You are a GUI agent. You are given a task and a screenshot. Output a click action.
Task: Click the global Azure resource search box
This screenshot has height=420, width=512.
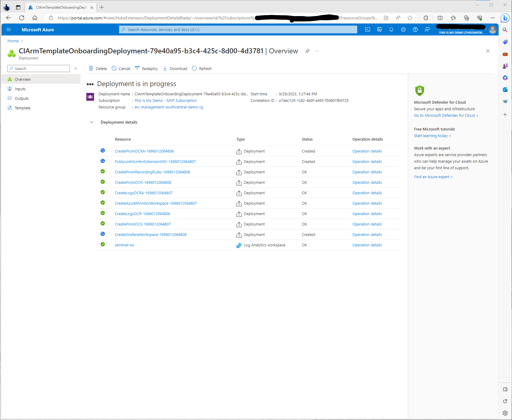[238, 29]
